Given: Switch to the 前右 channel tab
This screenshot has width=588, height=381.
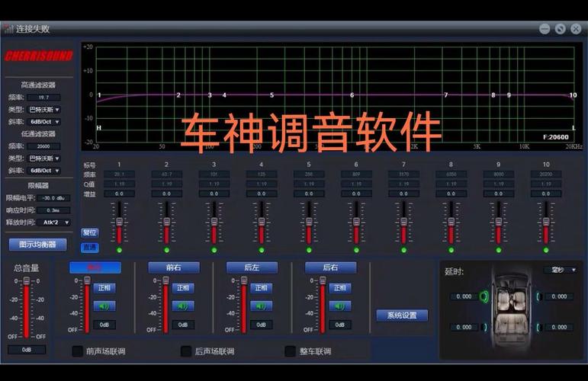Looking at the screenshot, I should pyautogui.click(x=174, y=267).
